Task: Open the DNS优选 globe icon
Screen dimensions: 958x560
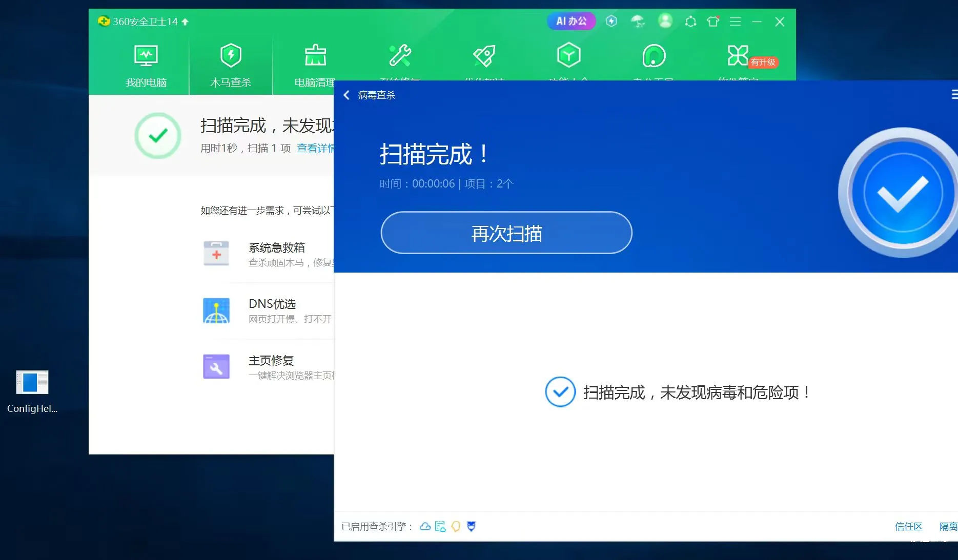Action: click(216, 310)
